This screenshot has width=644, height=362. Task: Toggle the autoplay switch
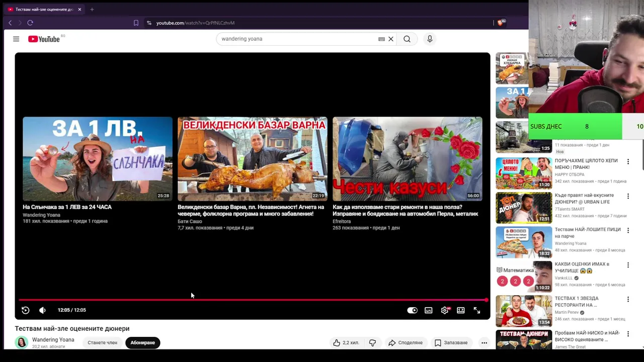pos(412,310)
